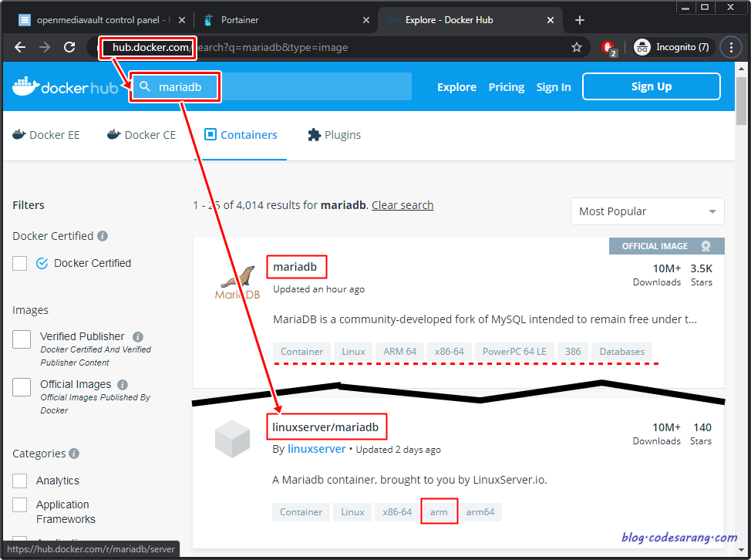Reload the Docker Hub page
751x560 pixels.
pyautogui.click(x=69, y=47)
